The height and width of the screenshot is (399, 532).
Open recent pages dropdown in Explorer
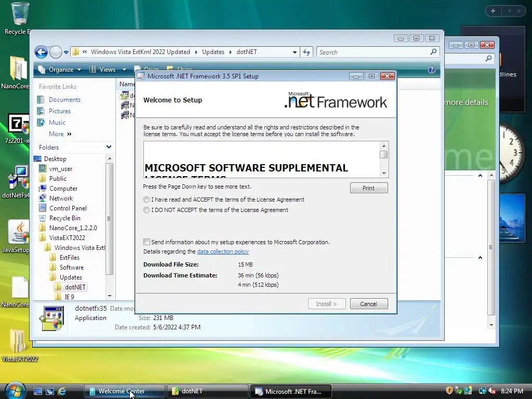click(66, 52)
